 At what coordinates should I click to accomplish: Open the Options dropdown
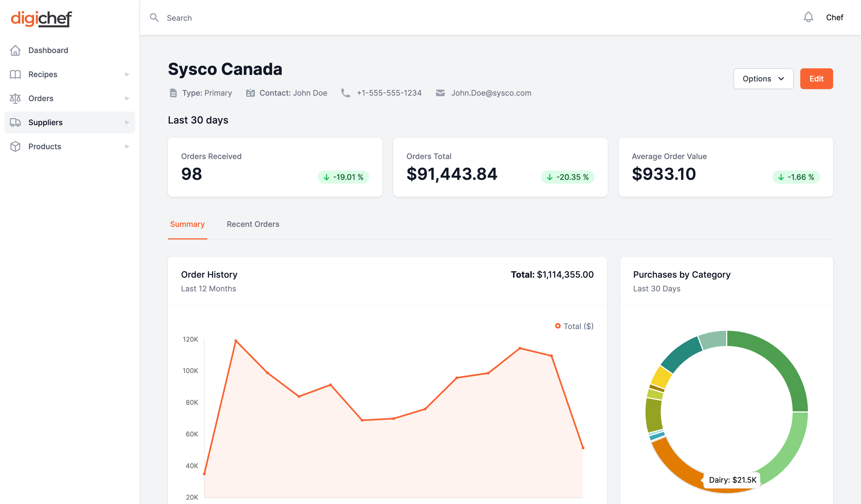763,79
